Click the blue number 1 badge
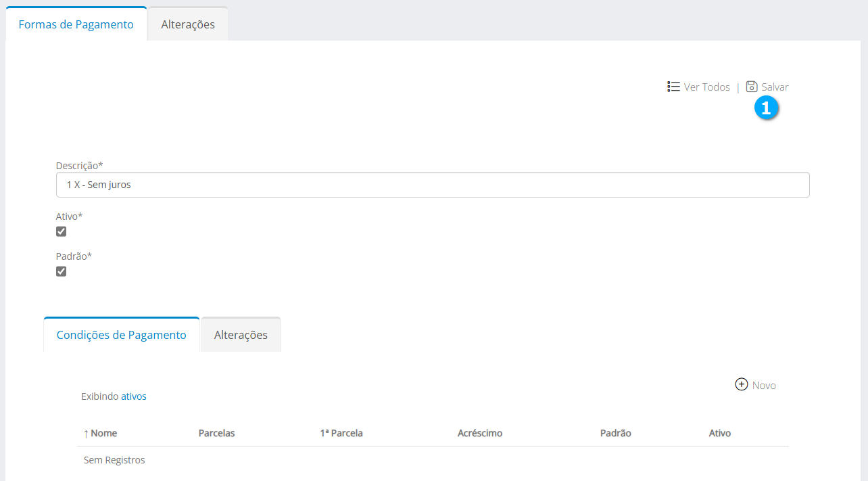868x481 pixels. pyautogui.click(x=766, y=108)
